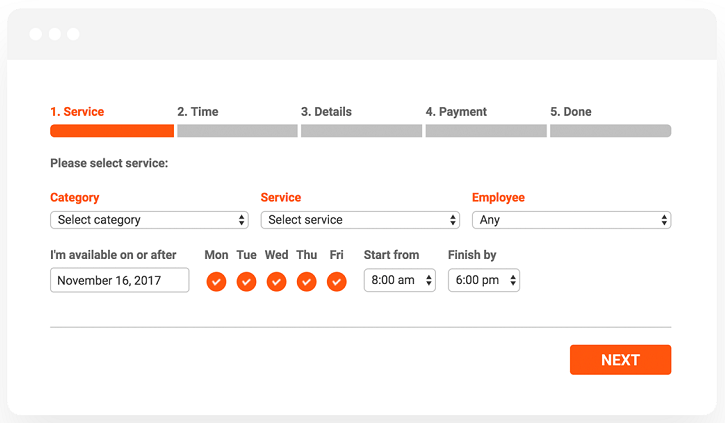Click the available-on date input field
The height and width of the screenshot is (423, 725).
119,281
